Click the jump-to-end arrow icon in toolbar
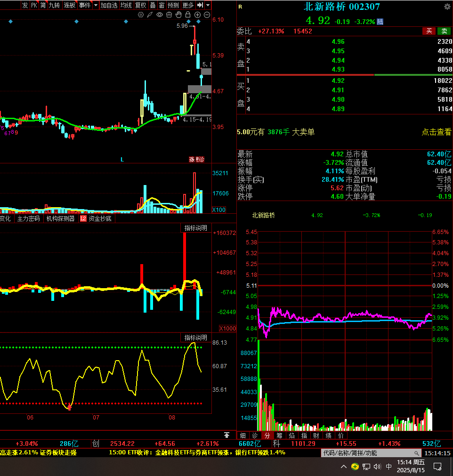Image resolution: width=453 pixels, height=476 pixels. click(200, 5)
